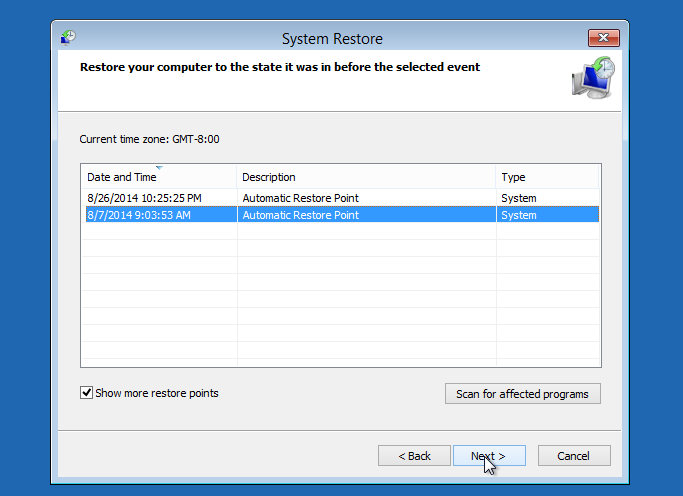Image resolution: width=683 pixels, height=496 pixels.
Task: Click Automatic Restore Point in the 8/26/2014 row
Action: [300, 198]
